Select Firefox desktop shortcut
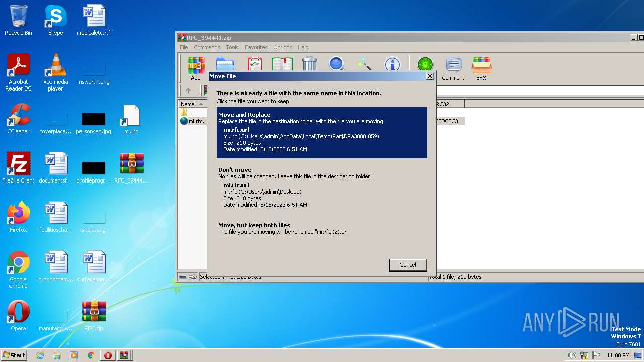 [x=18, y=217]
